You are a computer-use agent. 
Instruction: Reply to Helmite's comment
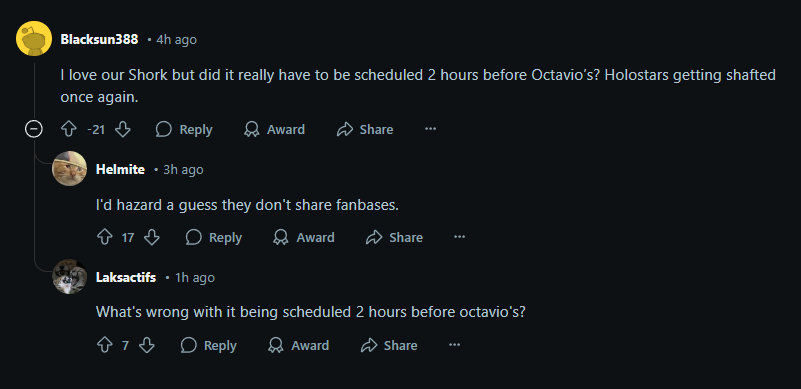pos(214,237)
